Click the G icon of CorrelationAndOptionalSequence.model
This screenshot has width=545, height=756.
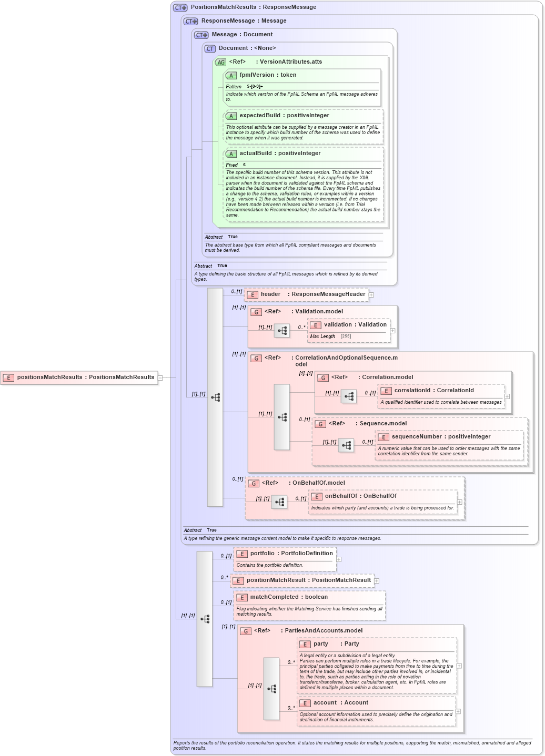(256, 358)
